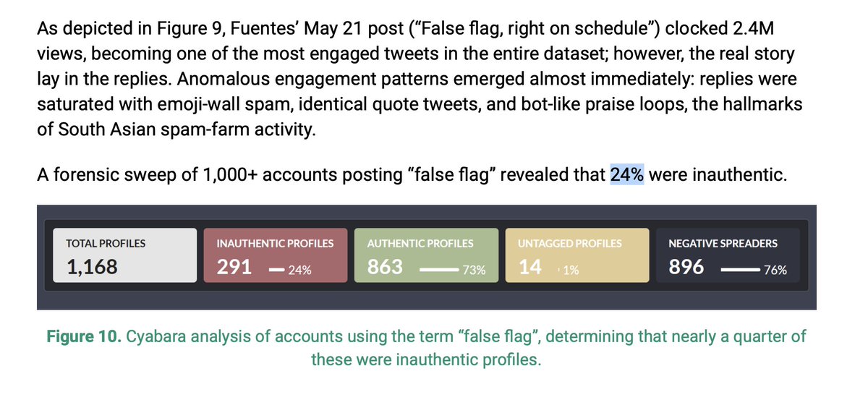Click the yellow Untagged Profiles card
This screenshot has height=413, width=868.
click(x=576, y=255)
